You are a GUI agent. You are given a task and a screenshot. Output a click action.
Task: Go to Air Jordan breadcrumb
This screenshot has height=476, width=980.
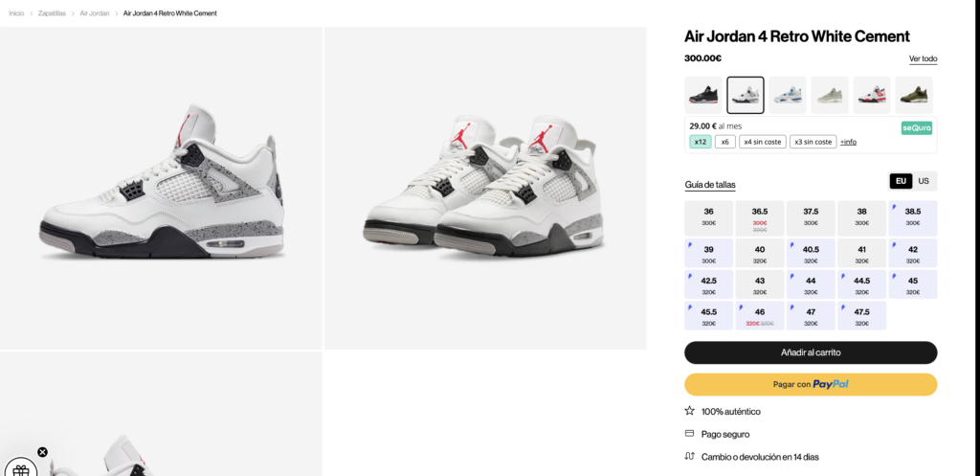[95, 13]
